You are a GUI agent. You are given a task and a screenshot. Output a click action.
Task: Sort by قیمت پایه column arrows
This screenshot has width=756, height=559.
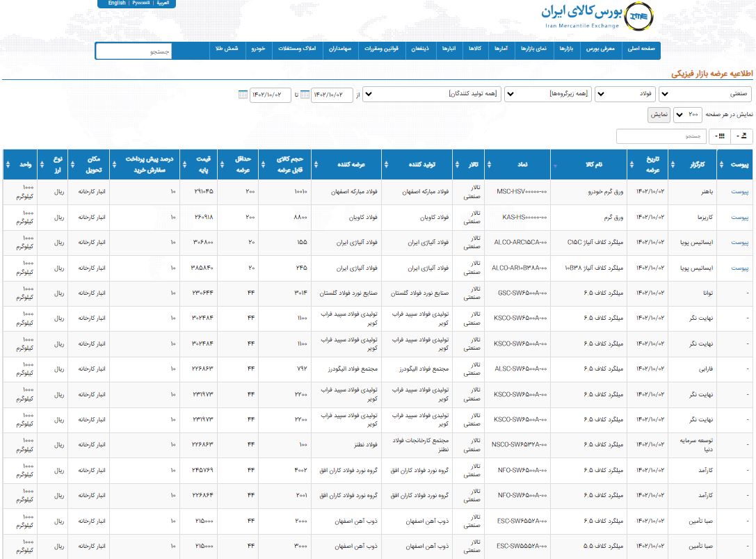coord(185,164)
